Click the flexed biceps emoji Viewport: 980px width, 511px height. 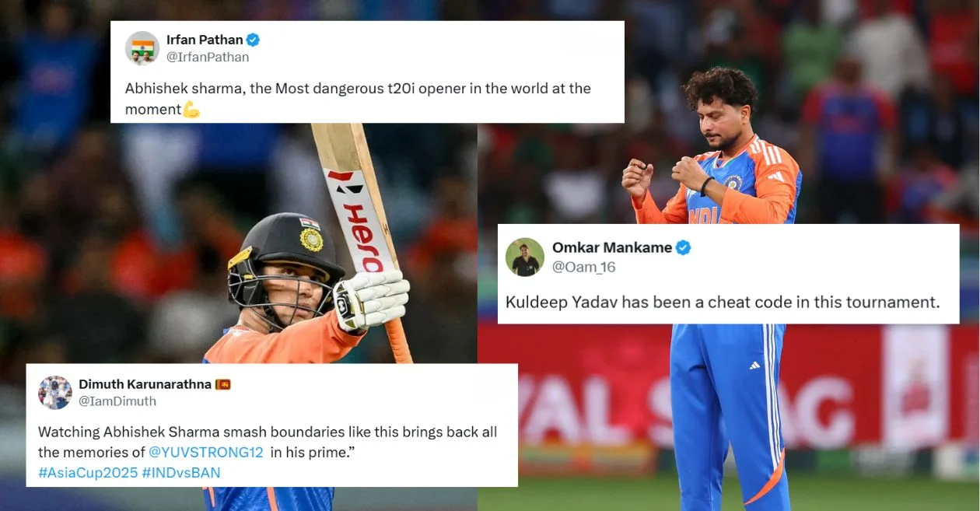pyautogui.click(x=191, y=110)
